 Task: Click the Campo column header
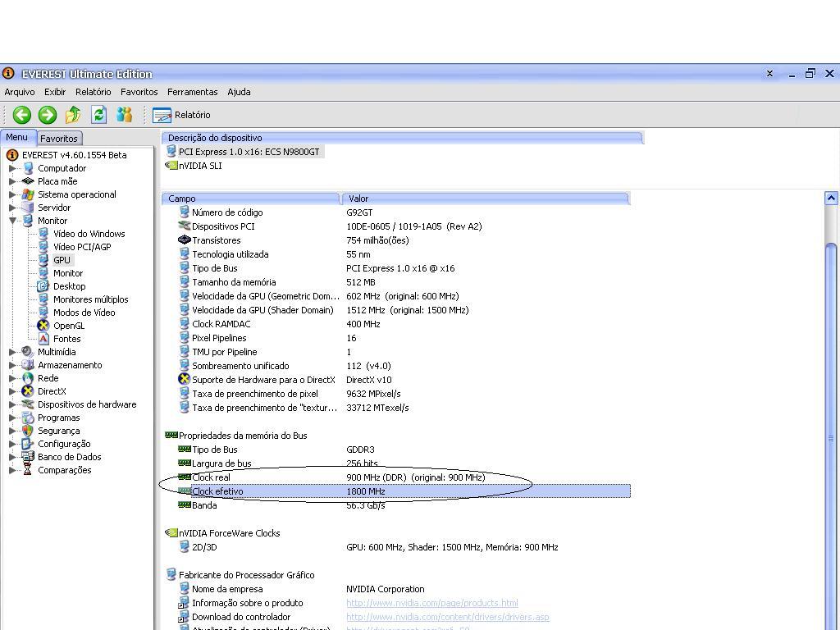click(251, 199)
